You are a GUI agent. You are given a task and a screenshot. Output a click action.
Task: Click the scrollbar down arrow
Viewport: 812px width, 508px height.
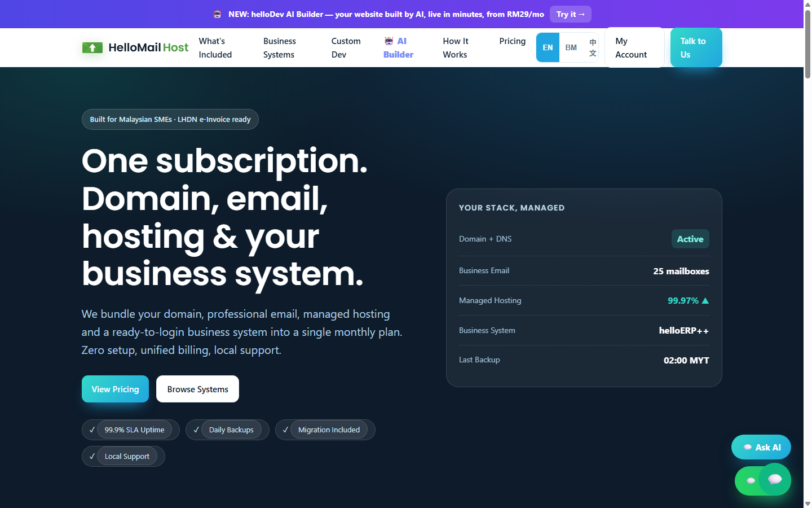(x=807, y=503)
